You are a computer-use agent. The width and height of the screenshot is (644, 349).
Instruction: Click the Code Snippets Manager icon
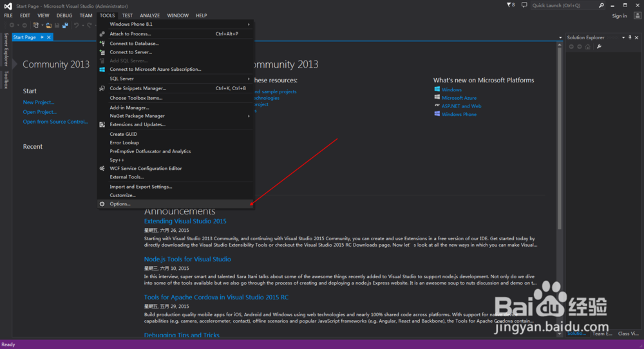pyautogui.click(x=102, y=88)
